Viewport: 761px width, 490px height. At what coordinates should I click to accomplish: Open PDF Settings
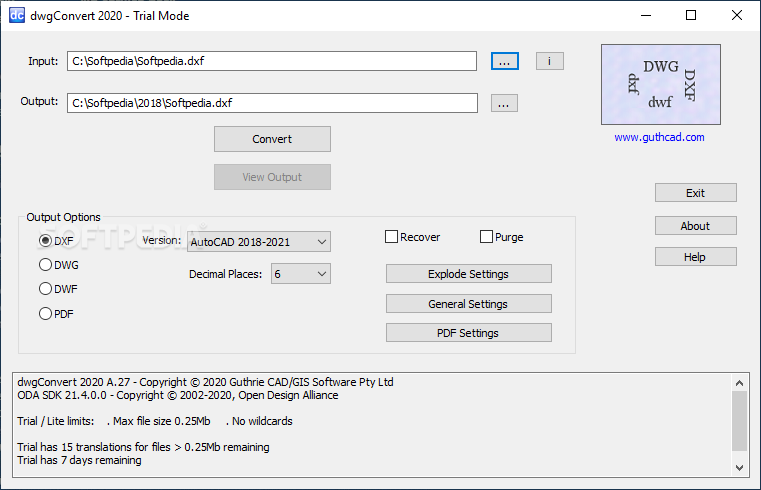469,333
